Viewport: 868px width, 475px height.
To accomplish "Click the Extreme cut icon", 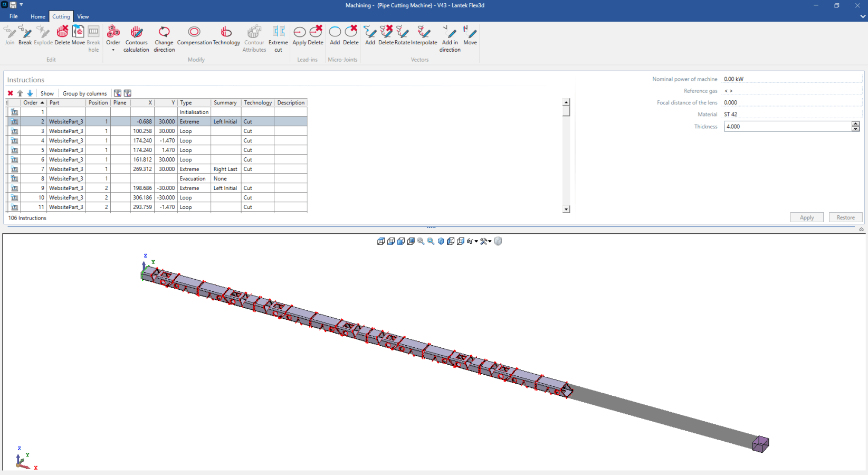I will 278,39.
